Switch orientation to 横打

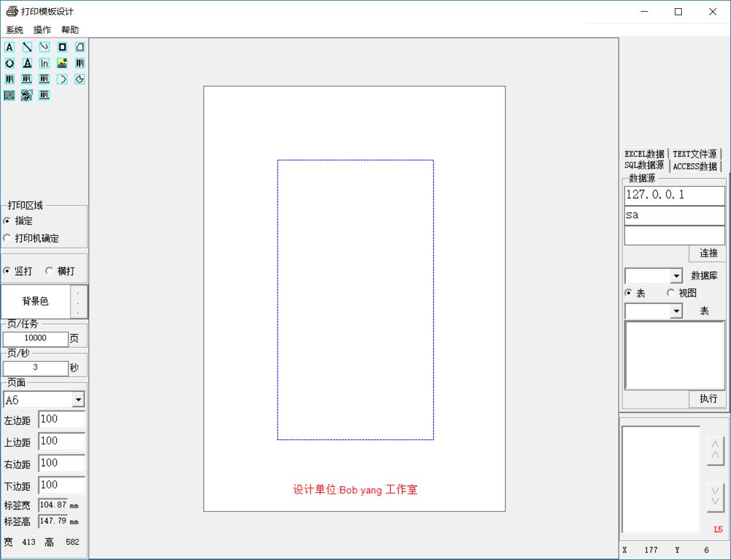(x=49, y=271)
